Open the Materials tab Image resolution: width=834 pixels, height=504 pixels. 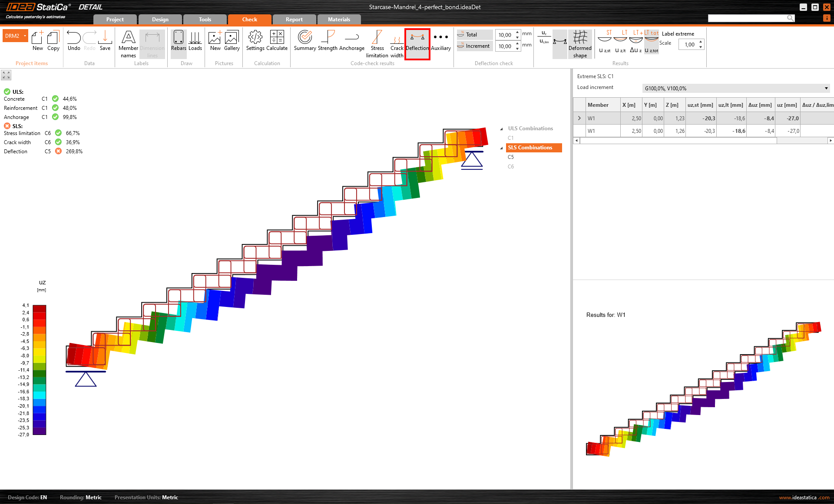(339, 20)
